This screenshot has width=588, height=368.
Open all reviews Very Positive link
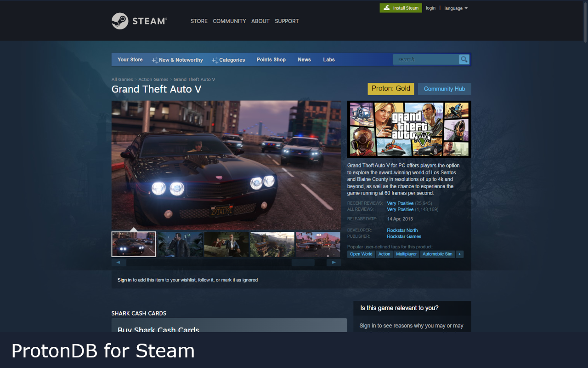point(400,209)
